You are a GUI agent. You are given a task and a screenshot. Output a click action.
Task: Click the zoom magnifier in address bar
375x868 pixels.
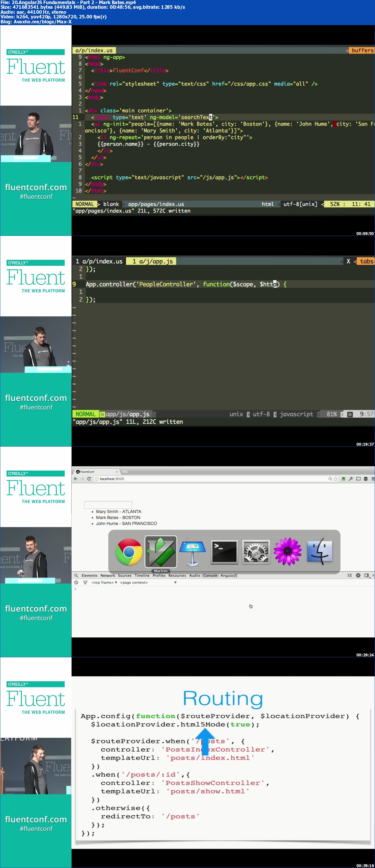(x=330, y=479)
